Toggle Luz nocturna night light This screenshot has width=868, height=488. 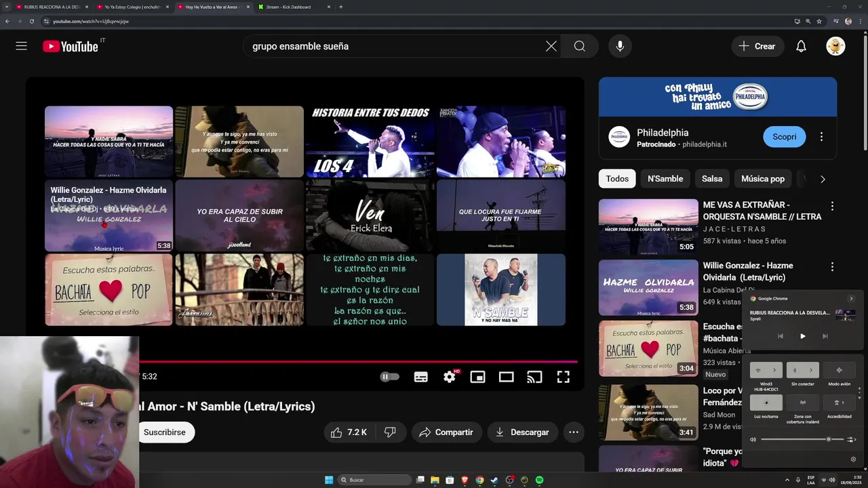(766, 403)
